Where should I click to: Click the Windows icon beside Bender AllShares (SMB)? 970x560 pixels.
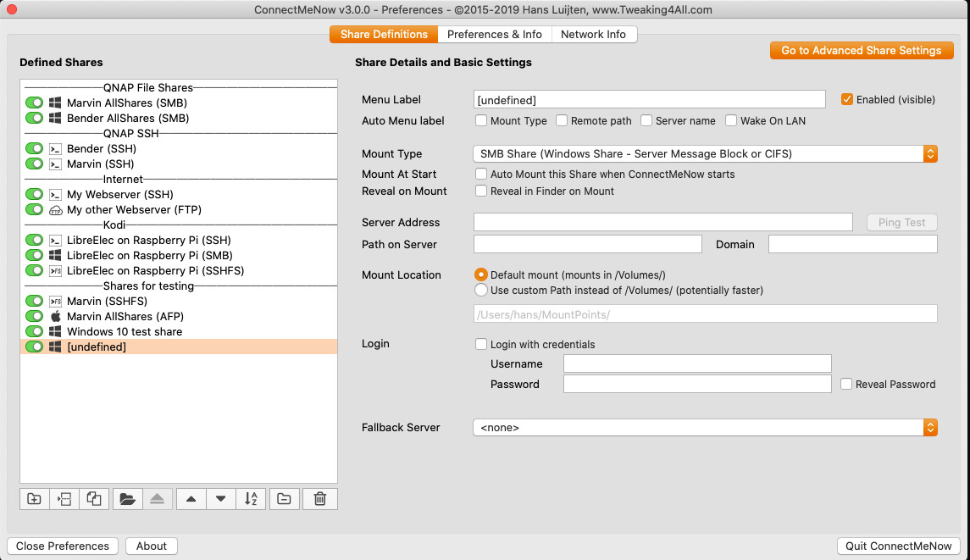pos(55,119)
